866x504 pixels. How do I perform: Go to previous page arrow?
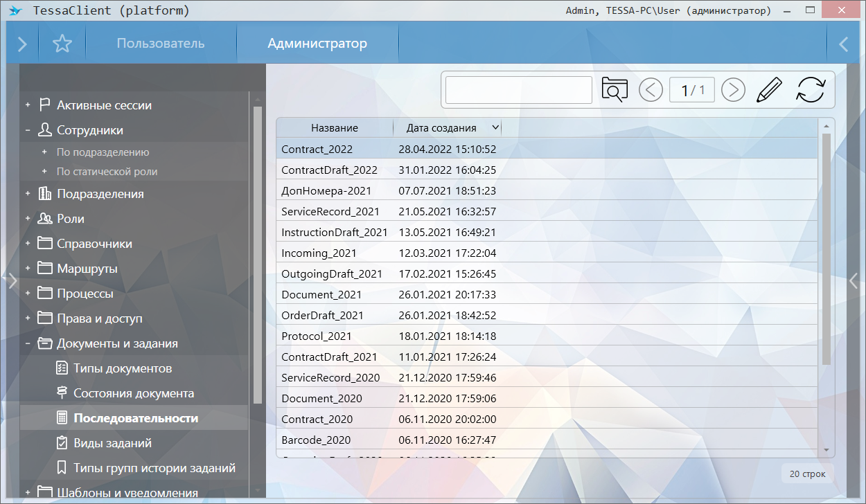[651, 90]
